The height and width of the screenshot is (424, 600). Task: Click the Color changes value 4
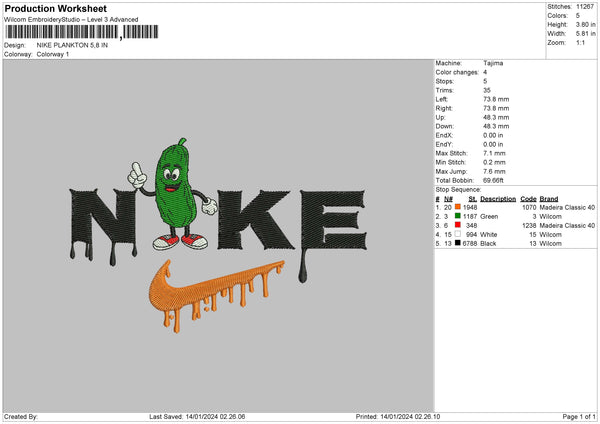pyautogui.click(x=485, y=72)
